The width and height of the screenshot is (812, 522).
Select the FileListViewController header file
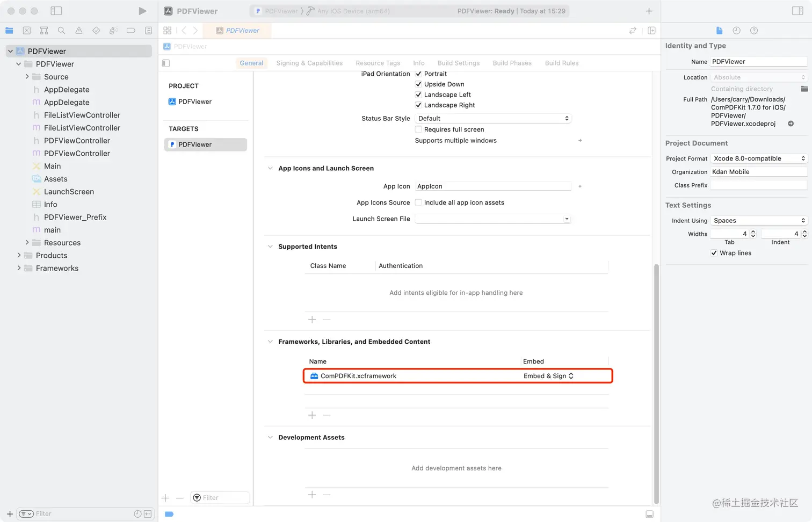pyautogui.click(x=82, y=115)
